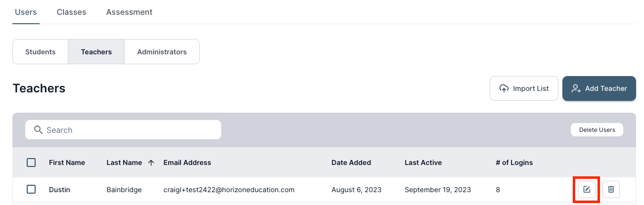
Task: Click the cloud upload icon on Import List
Action: 504,88
